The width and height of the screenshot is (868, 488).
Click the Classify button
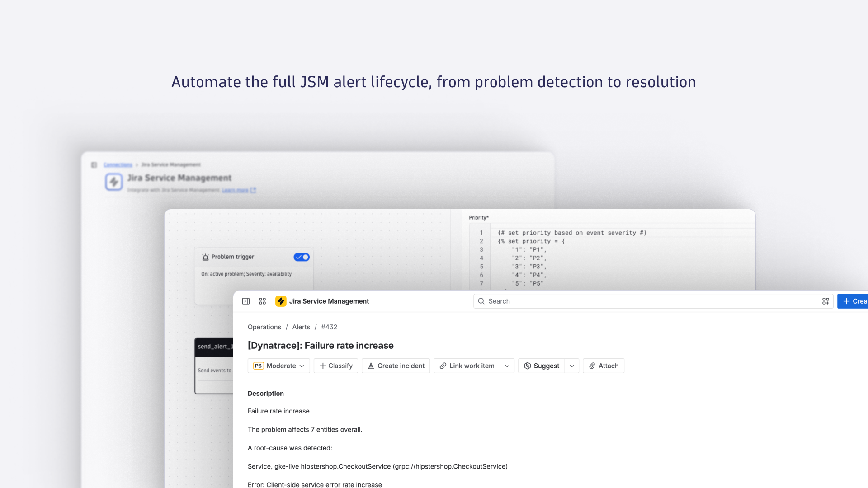point(336,366)
